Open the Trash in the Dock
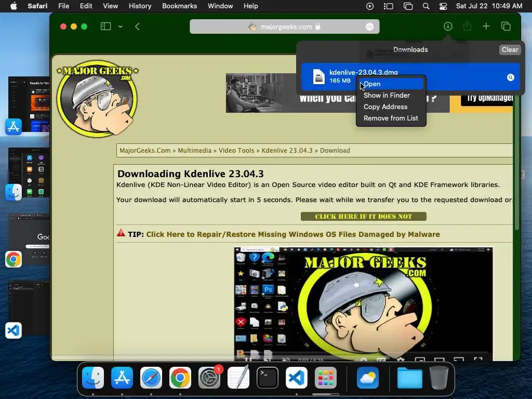This screenshot has width=532, height=399. click(439, 377)
